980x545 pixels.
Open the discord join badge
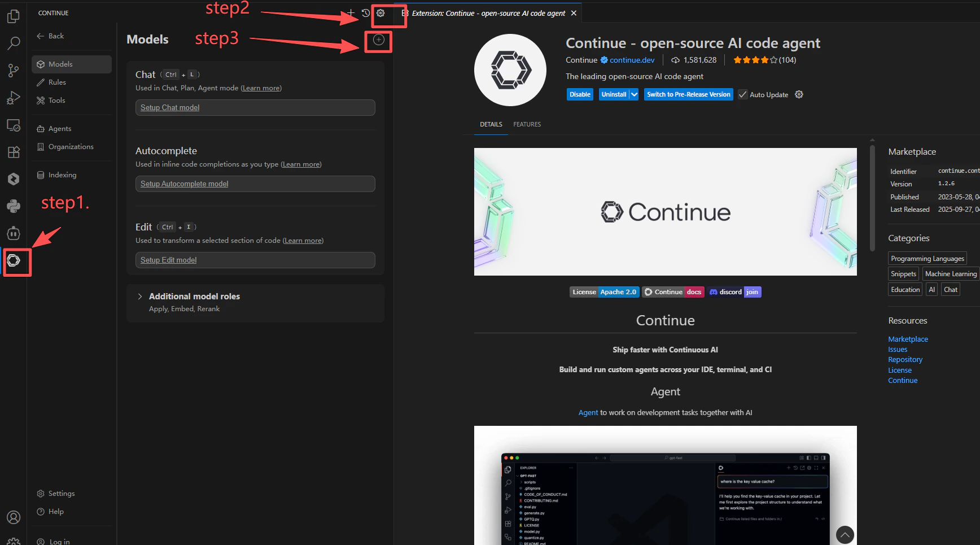pyautogui.click(x=734, y=292)
